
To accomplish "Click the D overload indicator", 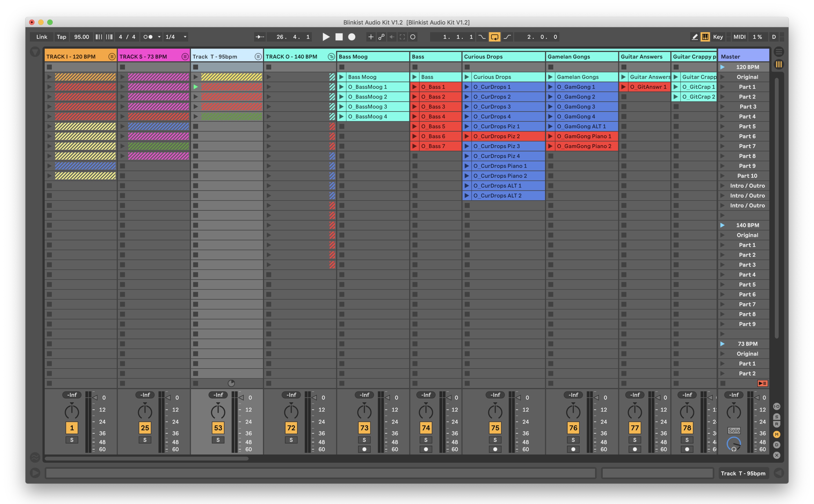I will pos(774,37).
